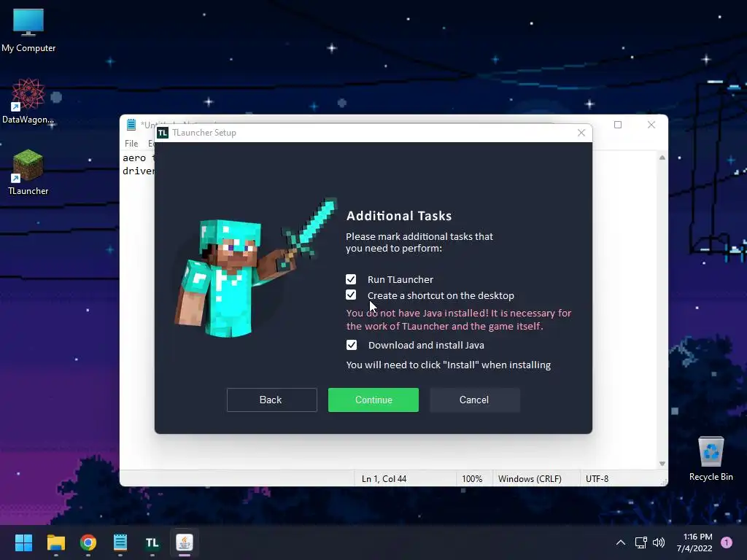Select the DataWagon desktop shortcut
Viewport: 747px width, 560px height.
pyautogui.click(x=28, y=101)
